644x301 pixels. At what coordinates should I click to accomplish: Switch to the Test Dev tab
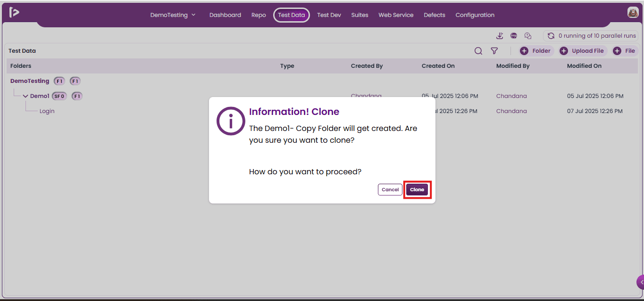(329, 15)
